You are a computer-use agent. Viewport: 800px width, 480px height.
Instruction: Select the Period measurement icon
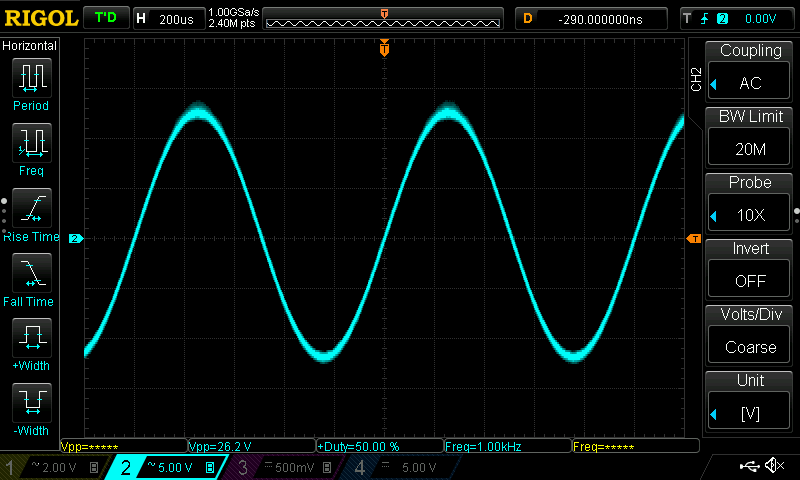[x=32, y=78]
